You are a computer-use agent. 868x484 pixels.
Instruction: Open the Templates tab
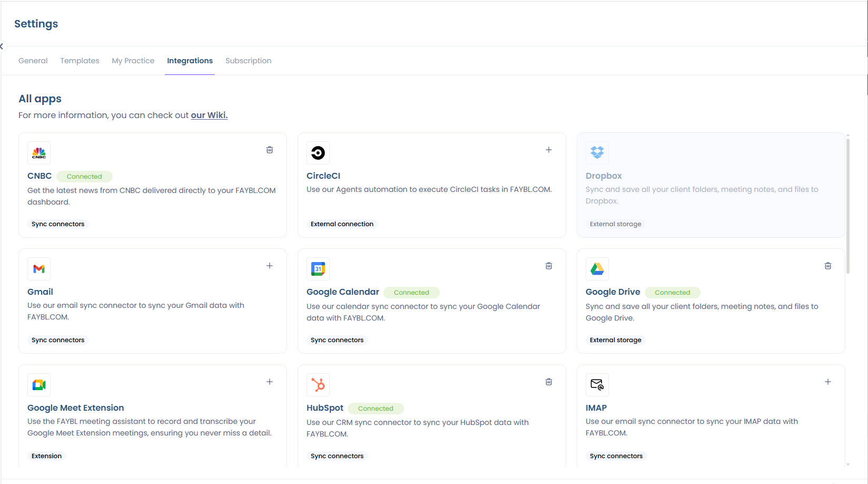pos(80,61)
